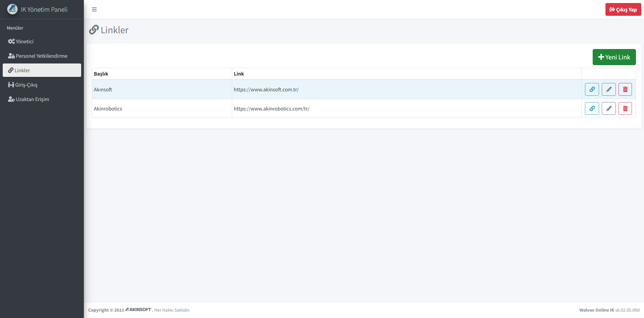This screenshot has height=318, width=644.
Task: Edit the Akınsoft link entry
Action: tap(608, 89)
